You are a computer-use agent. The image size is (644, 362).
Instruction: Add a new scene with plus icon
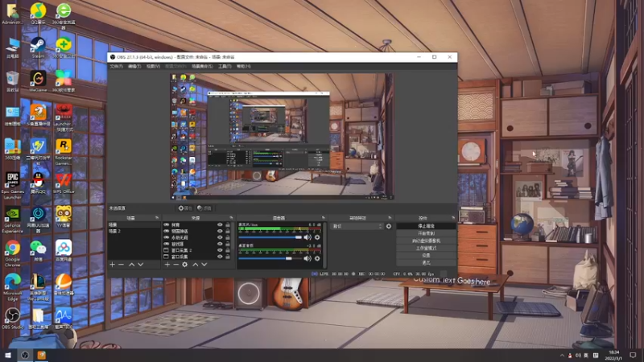tap(112, 265)
